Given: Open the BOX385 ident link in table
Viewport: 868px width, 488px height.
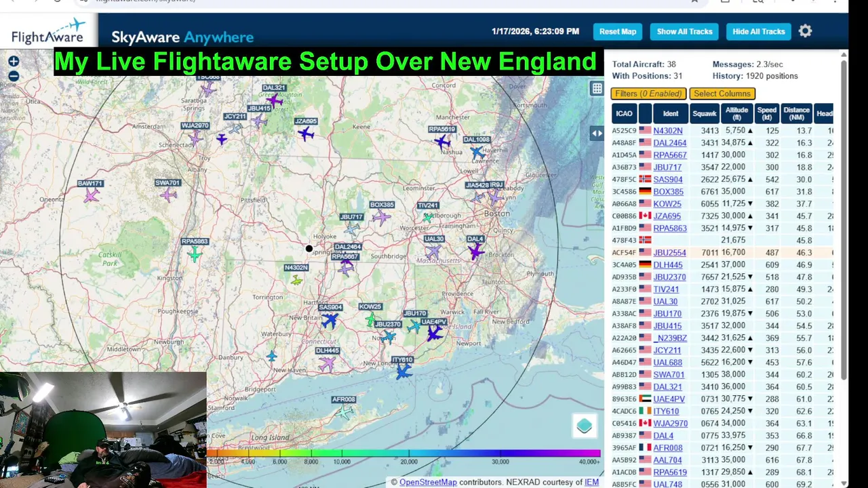Looking at the screenshot, I should 669,192.
